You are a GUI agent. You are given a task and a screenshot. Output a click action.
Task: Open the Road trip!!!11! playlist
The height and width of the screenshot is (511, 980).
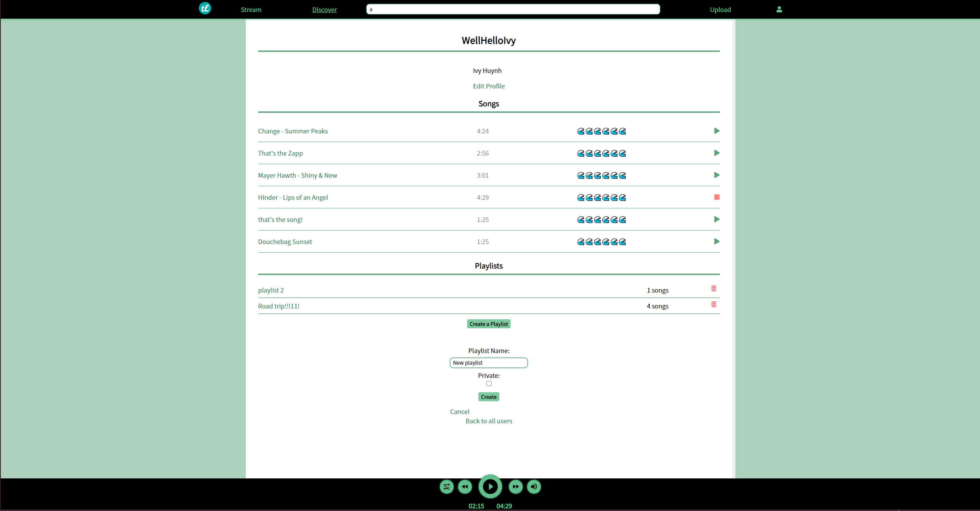coord(279,306)
